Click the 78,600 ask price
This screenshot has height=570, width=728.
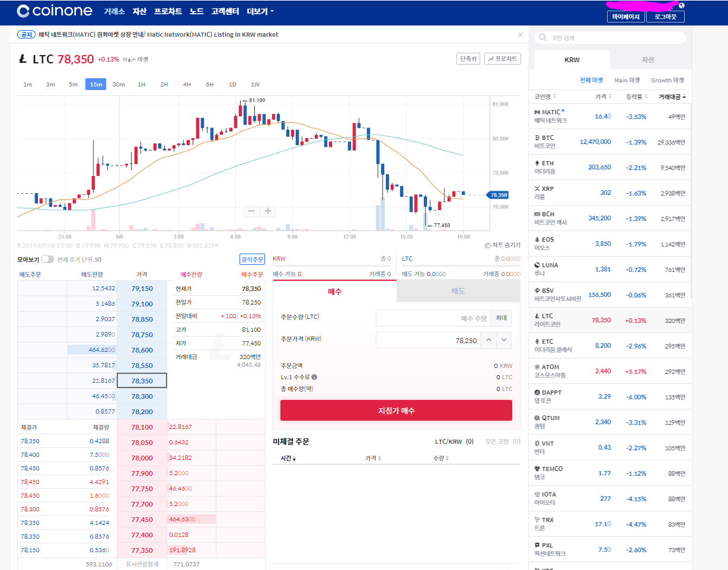click(x=142, y=350)
